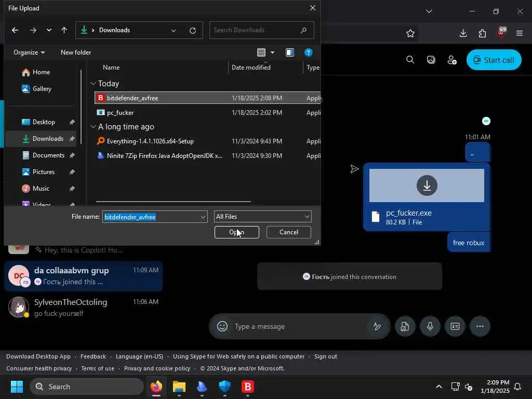
Task: Select Ninite 7Zip Firefox Java installer file
Action: click(x=208, y=156)
